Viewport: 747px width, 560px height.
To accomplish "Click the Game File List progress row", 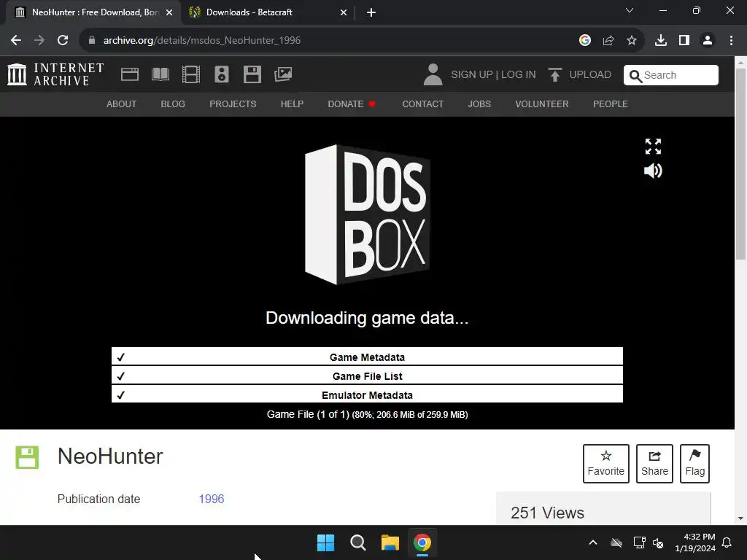I will pos(367,376).
